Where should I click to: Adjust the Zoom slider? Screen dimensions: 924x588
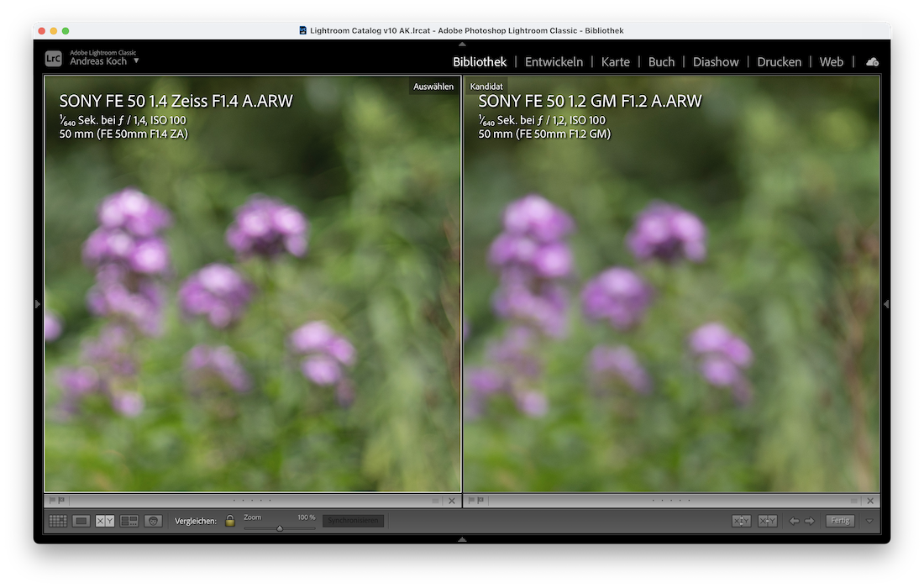pos(281,527)
